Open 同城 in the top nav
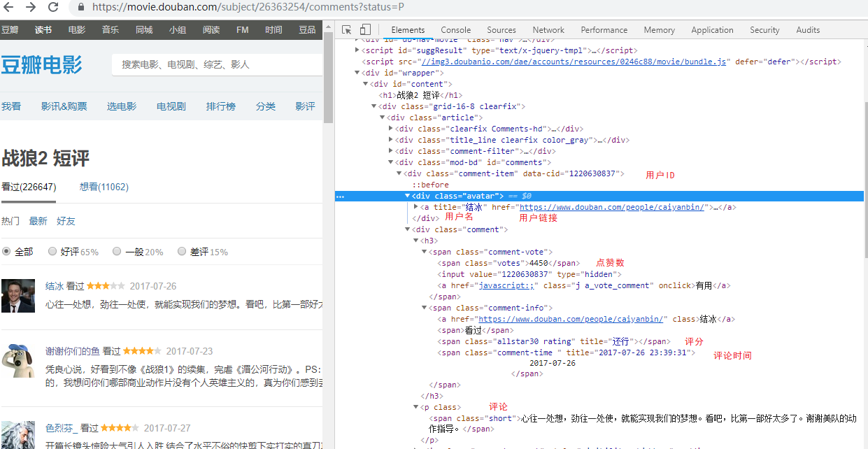Viewport: 868px width, 449px height. [x=144, y=29]
